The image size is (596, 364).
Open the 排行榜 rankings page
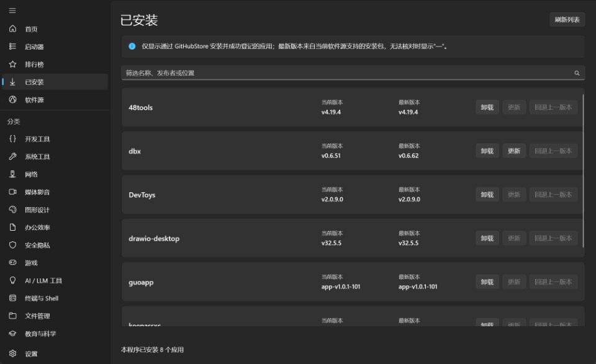point(55,64)
